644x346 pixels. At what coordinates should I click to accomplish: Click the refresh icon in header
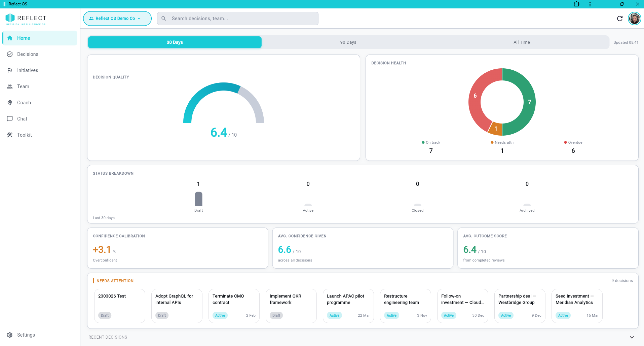620,19
